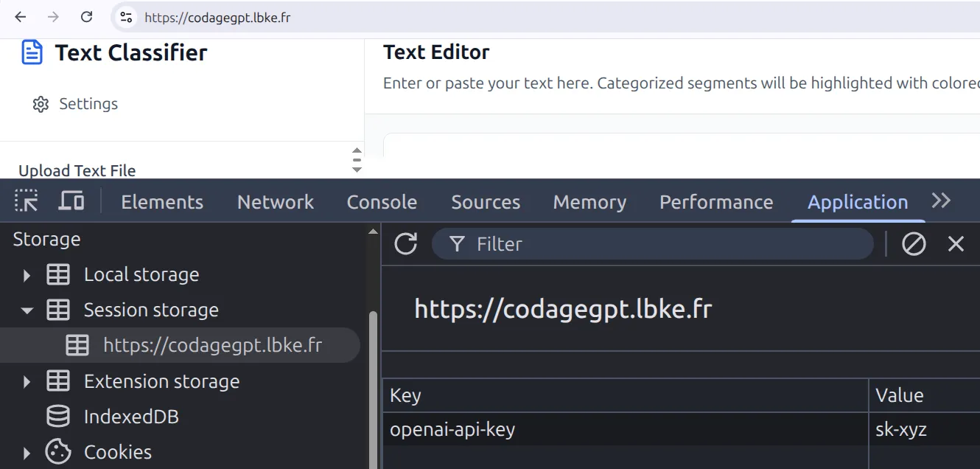980x469 pixels.
Task: Open Settings with the gear icon
Action: click(x=41, y=104)
